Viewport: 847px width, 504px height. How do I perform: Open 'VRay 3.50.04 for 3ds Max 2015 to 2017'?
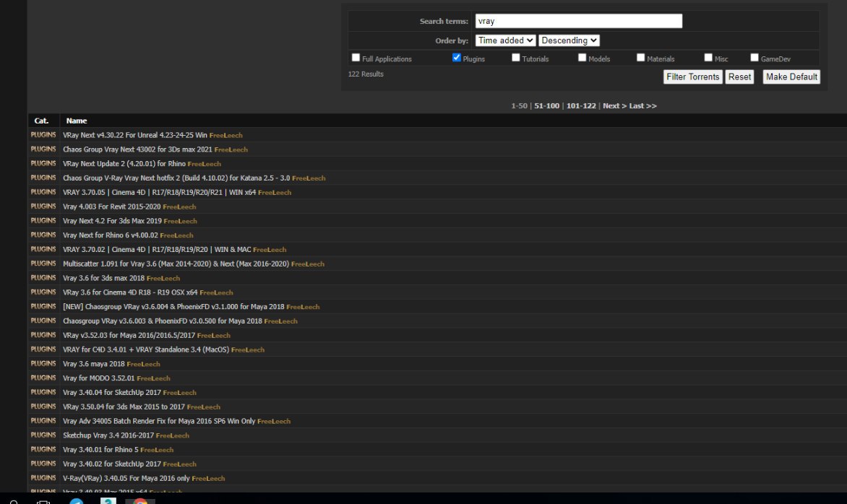(124, 407)
